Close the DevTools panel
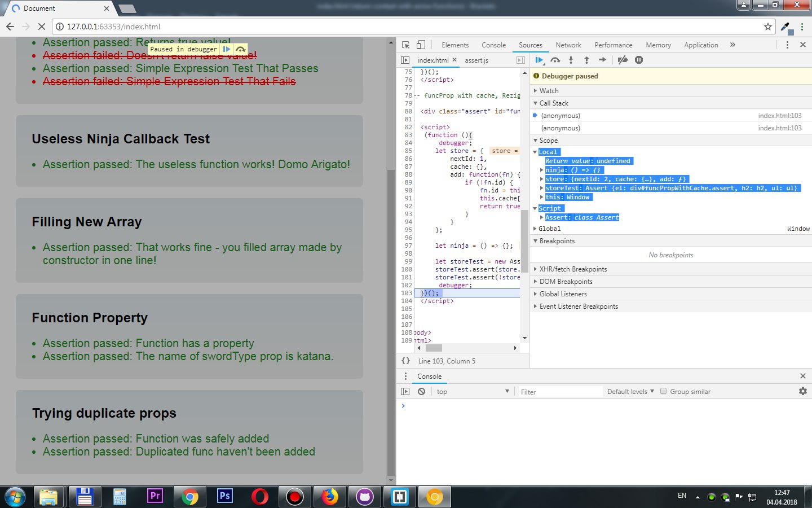The height and width of the screenshot is (508, 812). (803, 45)
